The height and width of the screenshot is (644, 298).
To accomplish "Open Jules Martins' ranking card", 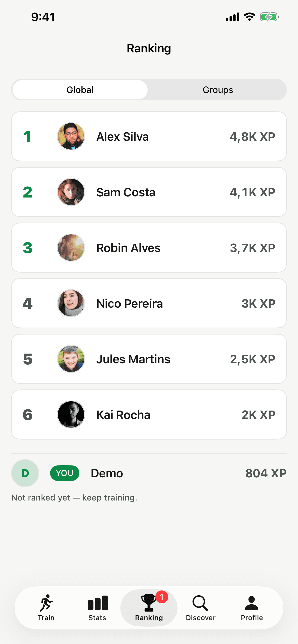I will coord(149,359).
